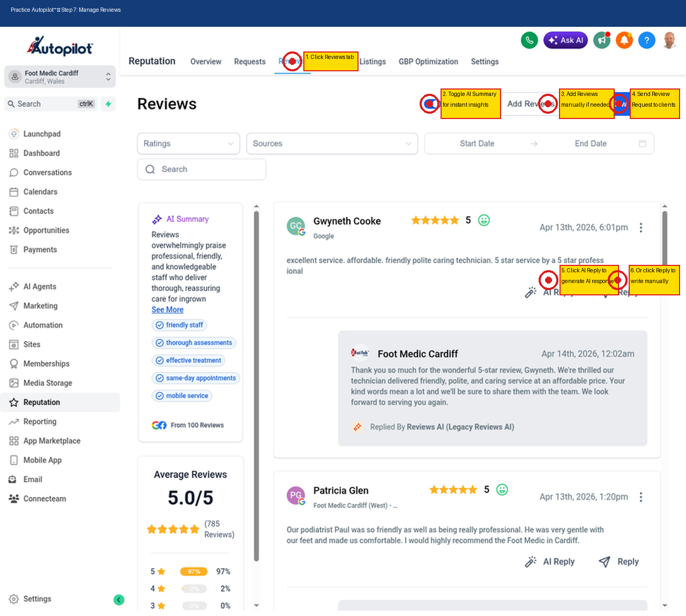Switch to the Listings tab
686x616 pixels.
(x=372, y=62)
